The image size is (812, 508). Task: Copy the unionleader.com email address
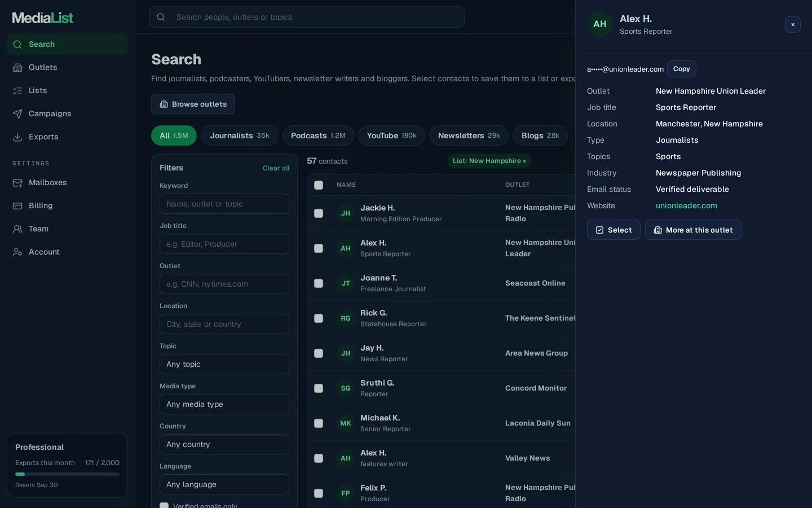[x=681, y=69]
